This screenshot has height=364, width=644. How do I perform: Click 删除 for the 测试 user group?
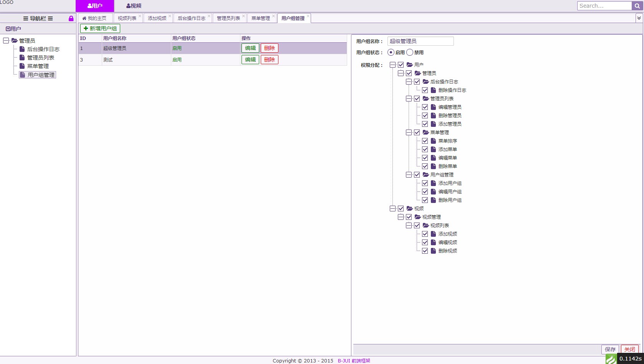[x=269, y=60]
